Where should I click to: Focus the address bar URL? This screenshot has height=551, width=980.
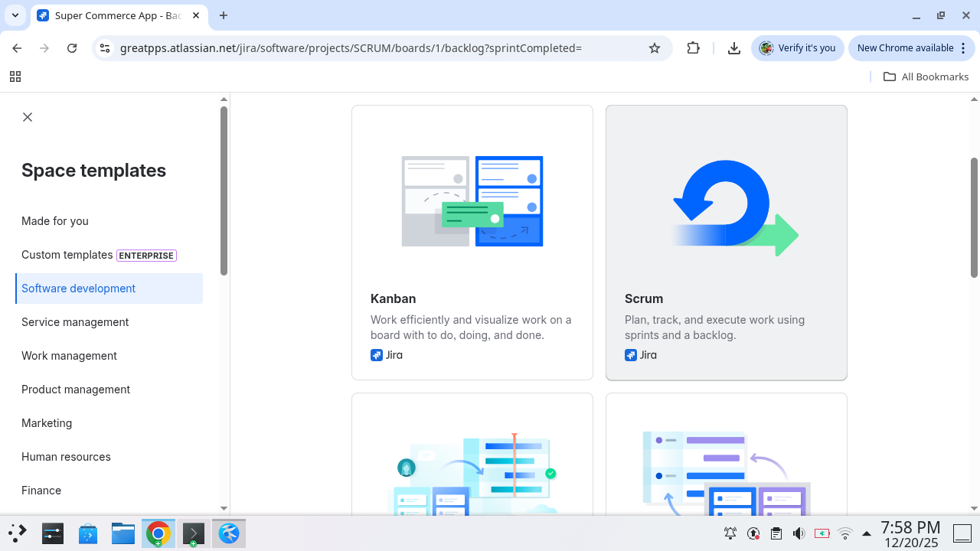point(351,48)
